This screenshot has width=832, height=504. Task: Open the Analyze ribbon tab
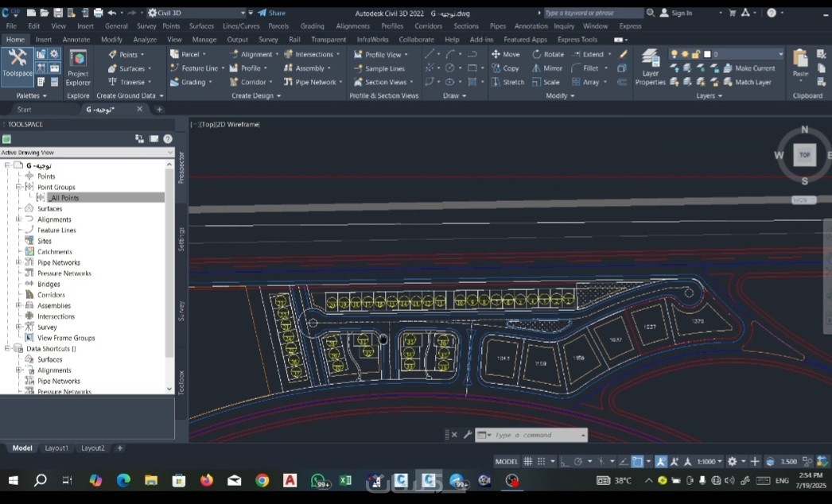tap(145, 39)
